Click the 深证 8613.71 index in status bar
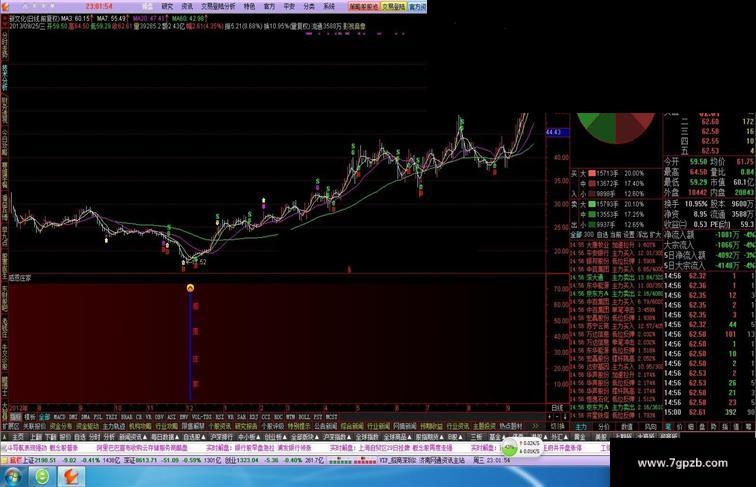The width and height of the screenshot is (756, 487). pyautogui.click(x=140, y=460)
